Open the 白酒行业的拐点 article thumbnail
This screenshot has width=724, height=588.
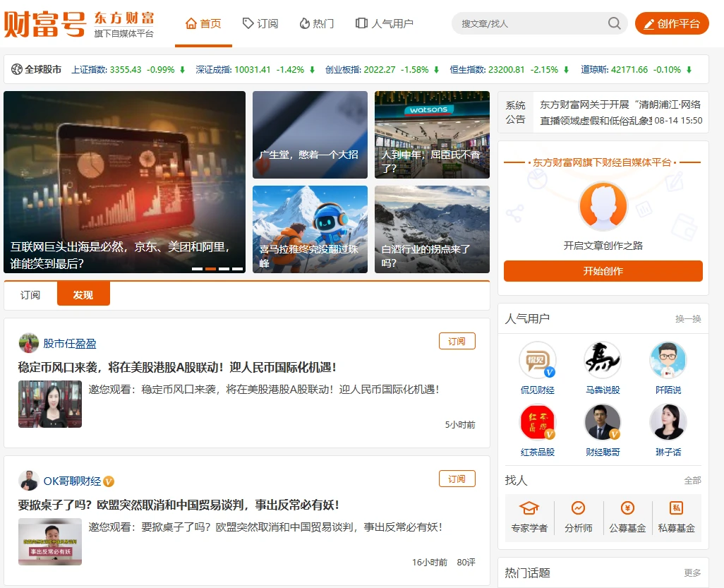432,229
